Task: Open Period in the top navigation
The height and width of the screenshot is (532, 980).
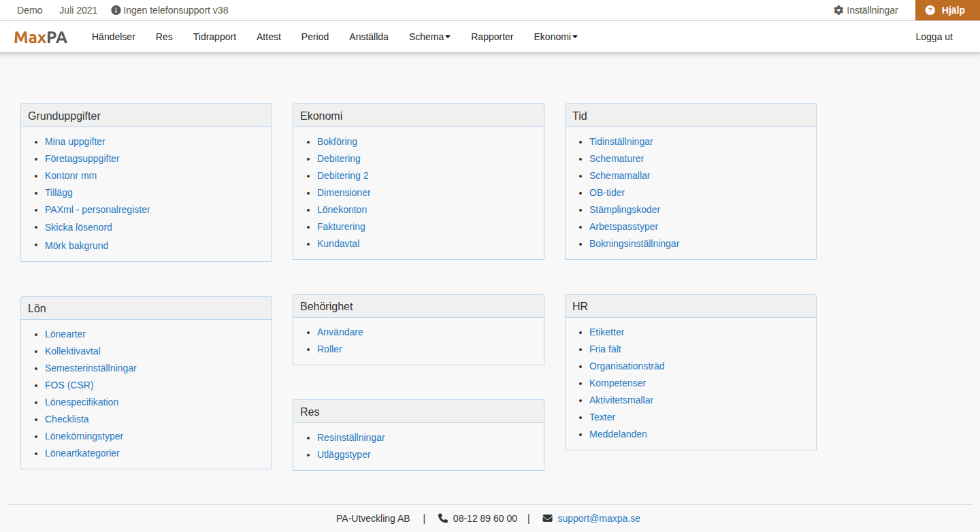Action: pyautogui.click(x=315, y=37)
